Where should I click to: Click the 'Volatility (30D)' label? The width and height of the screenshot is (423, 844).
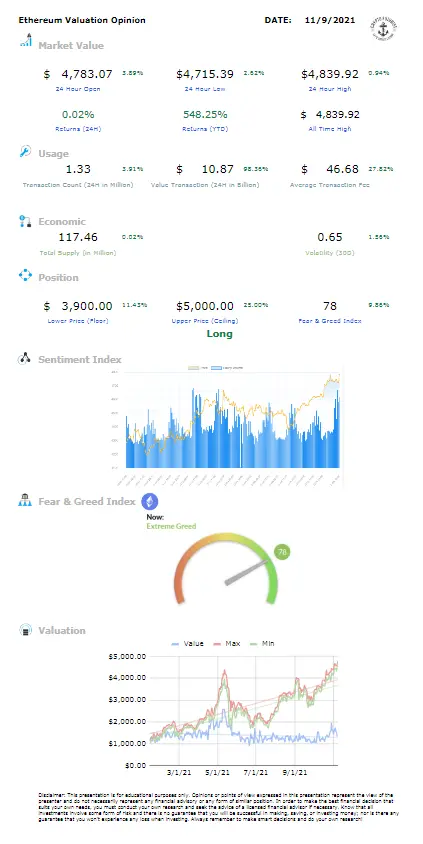[x=330, y=252]
